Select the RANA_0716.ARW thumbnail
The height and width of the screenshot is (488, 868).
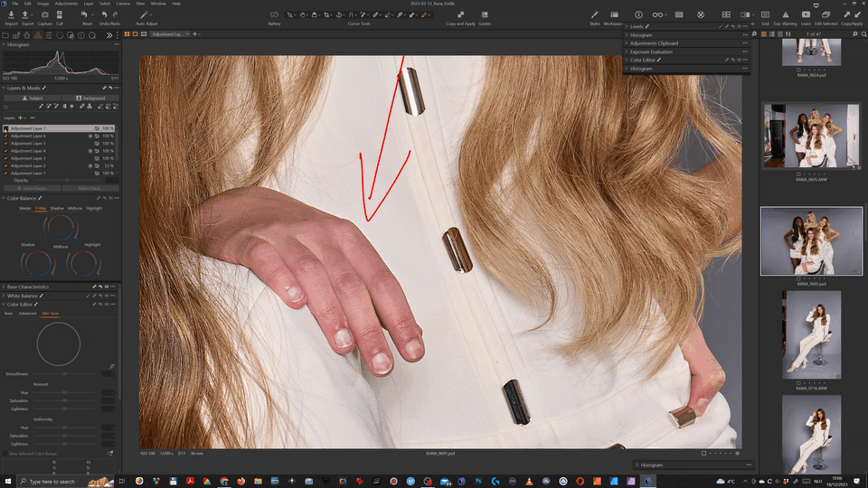(x=812, y=334)
